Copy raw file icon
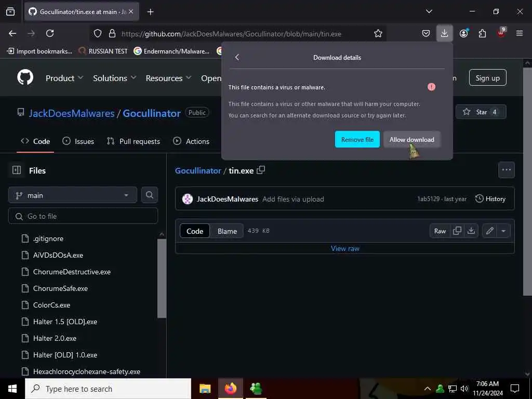The height and width of the screenshot is (399, 532). pyautogui.click(x=457, y=231)
